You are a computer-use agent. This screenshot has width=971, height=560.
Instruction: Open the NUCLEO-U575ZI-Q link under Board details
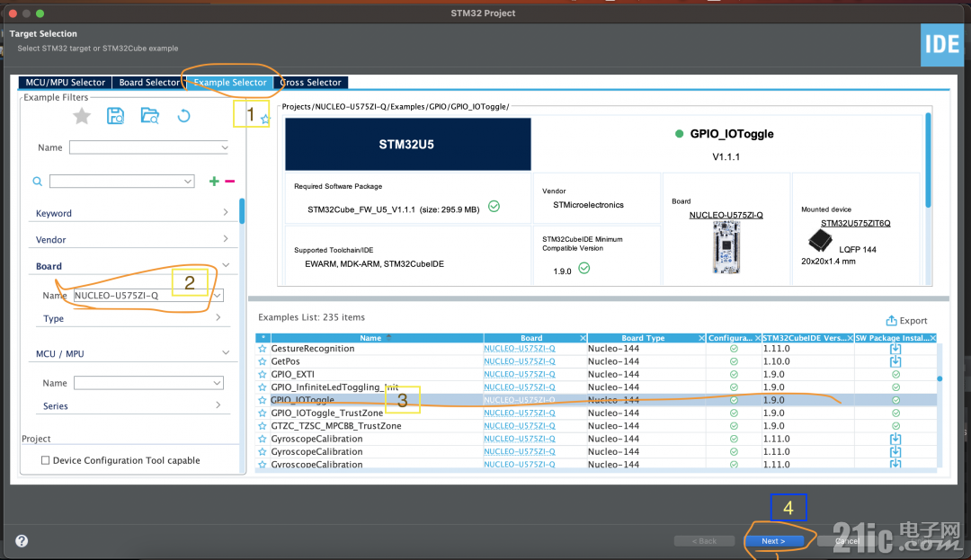(x=726, y=216)
